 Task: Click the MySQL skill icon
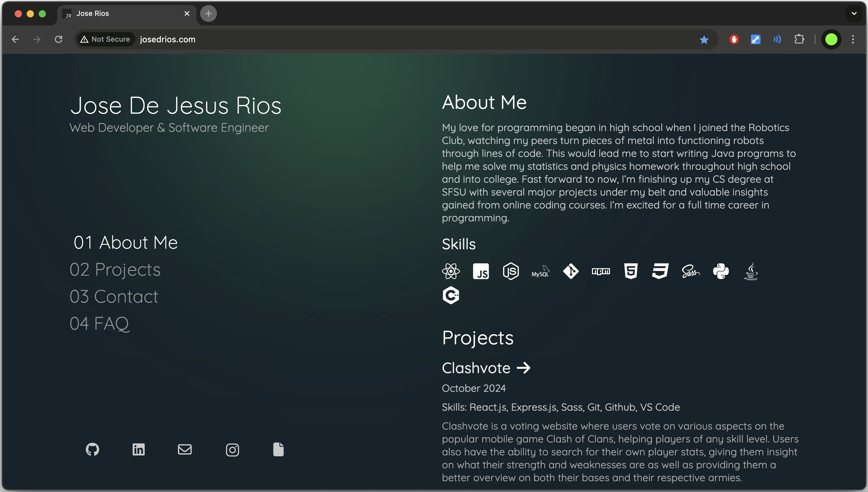[x=541, y=271]
